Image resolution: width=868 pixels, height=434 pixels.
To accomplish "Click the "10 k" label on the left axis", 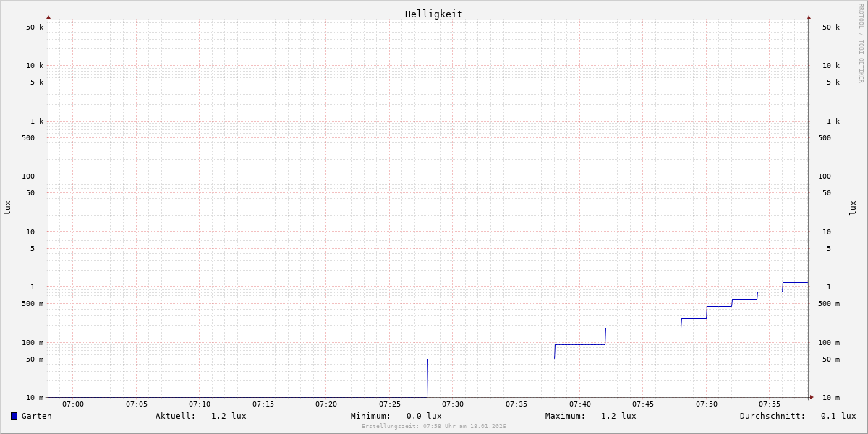I will 35,66.
